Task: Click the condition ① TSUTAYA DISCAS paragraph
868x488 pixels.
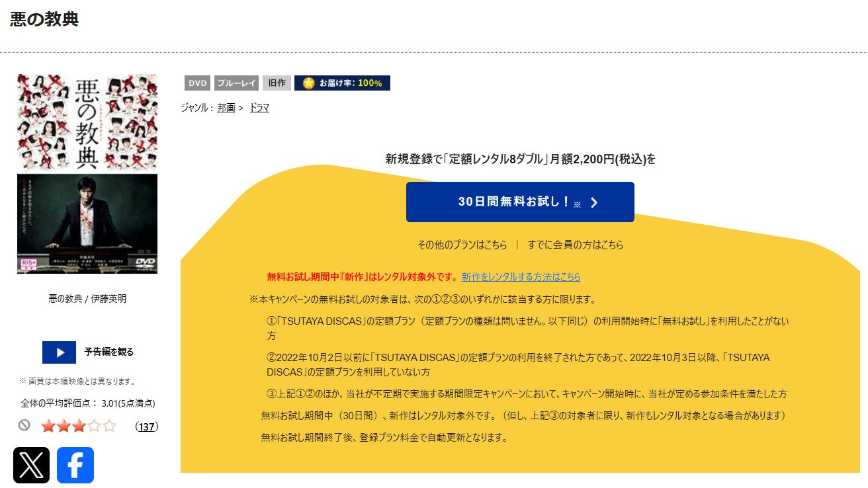Action: coord(528,329)
